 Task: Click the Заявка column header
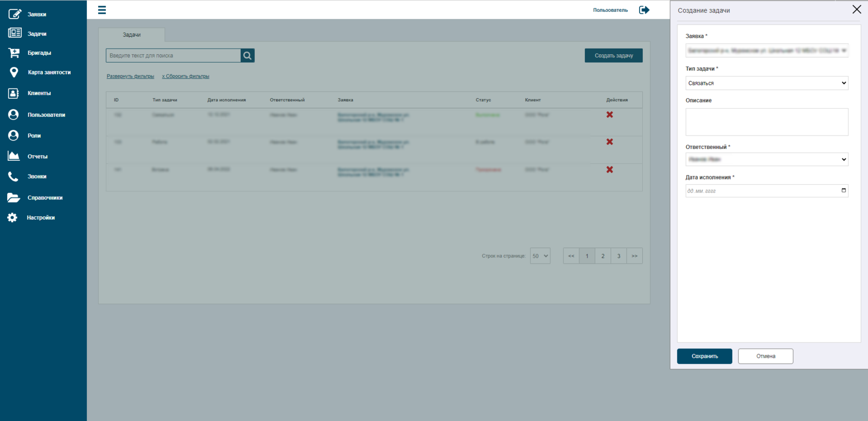coord(346,100)
